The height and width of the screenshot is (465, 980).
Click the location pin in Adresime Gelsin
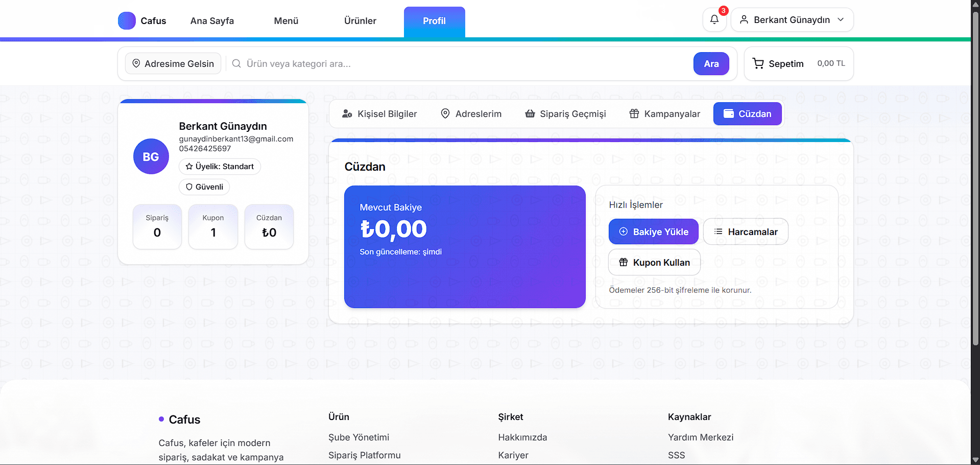(x=136, y=63)
